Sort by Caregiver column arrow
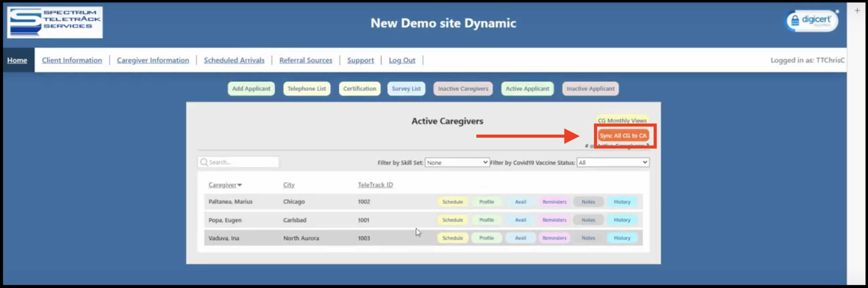This screenshot has width=868, height=288. (240, 185)
